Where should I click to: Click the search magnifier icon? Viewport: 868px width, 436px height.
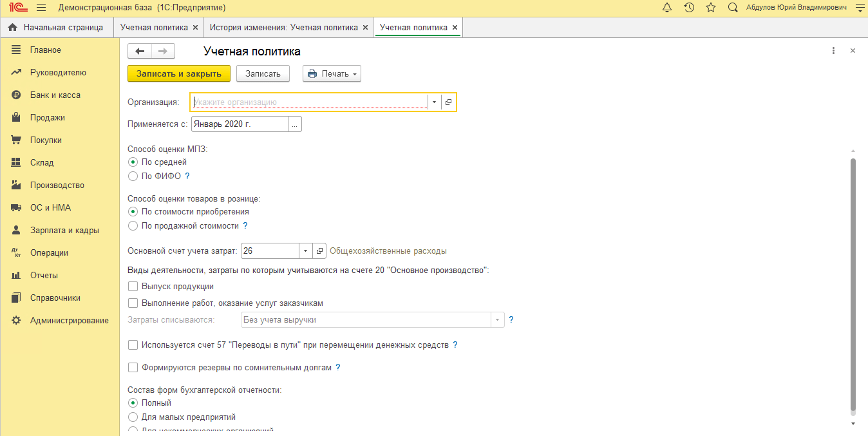pos(733,8)
